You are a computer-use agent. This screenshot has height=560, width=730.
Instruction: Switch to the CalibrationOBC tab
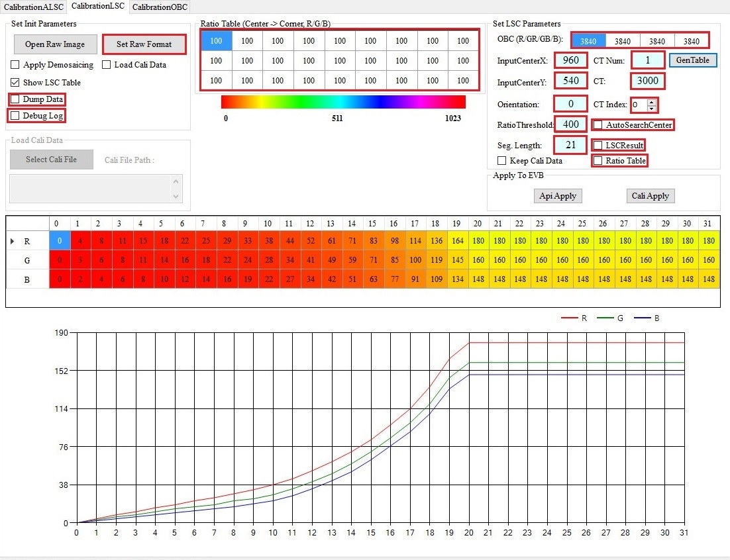[x=159, y=7]
